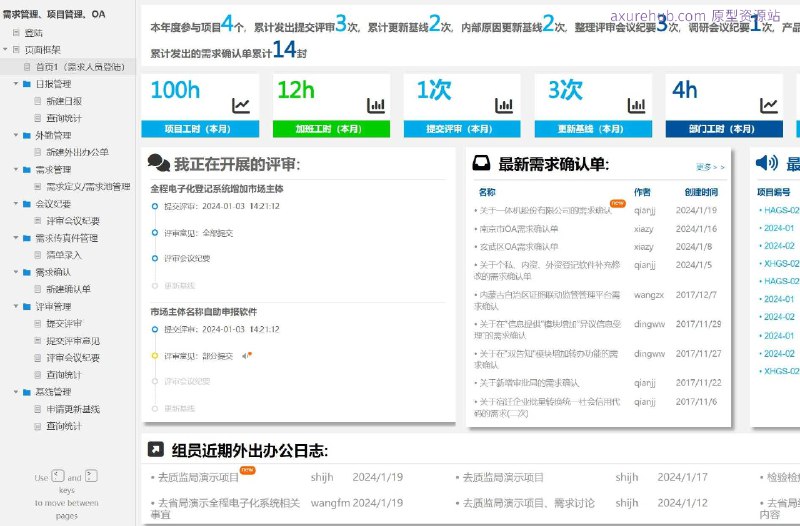Click the first 提交评审 timeline dot
The image size is (800, 526).
[155, 206]
